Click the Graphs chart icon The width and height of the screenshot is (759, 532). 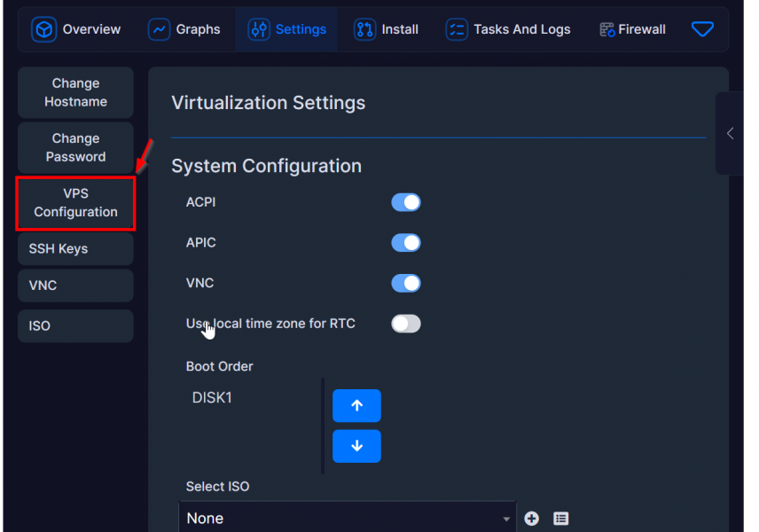coord(159,29)
